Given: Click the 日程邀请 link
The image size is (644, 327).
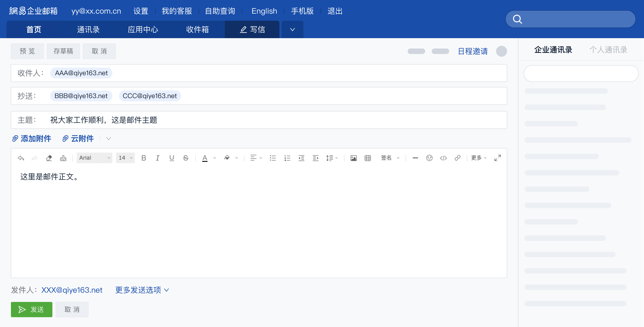Looking at the screenshot, I should (x=473, y=51).
